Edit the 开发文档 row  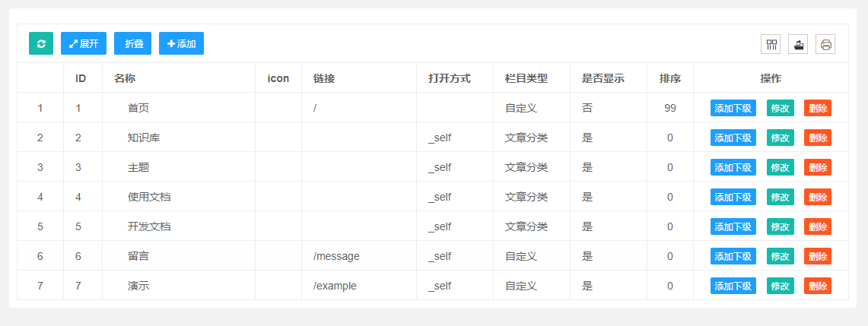click(x=780, y=227)
